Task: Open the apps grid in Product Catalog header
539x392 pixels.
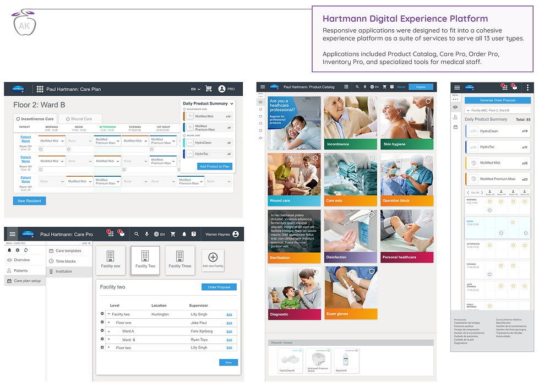Action: click(346, 87)
